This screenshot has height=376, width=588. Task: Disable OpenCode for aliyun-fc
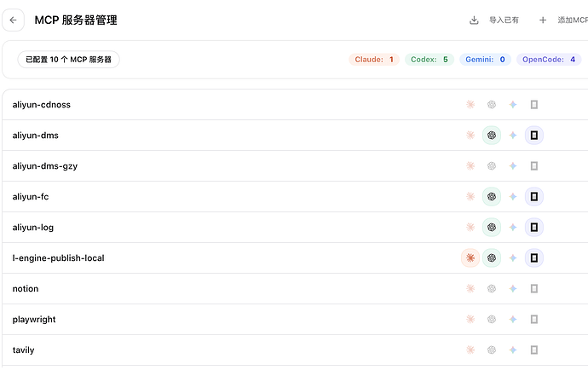(534, 197)
